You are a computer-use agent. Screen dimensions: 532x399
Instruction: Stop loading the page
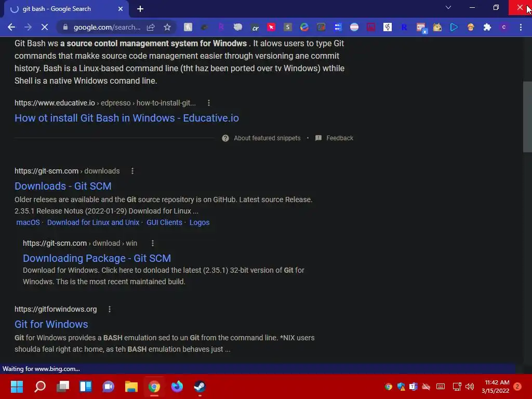coord(45,27)
